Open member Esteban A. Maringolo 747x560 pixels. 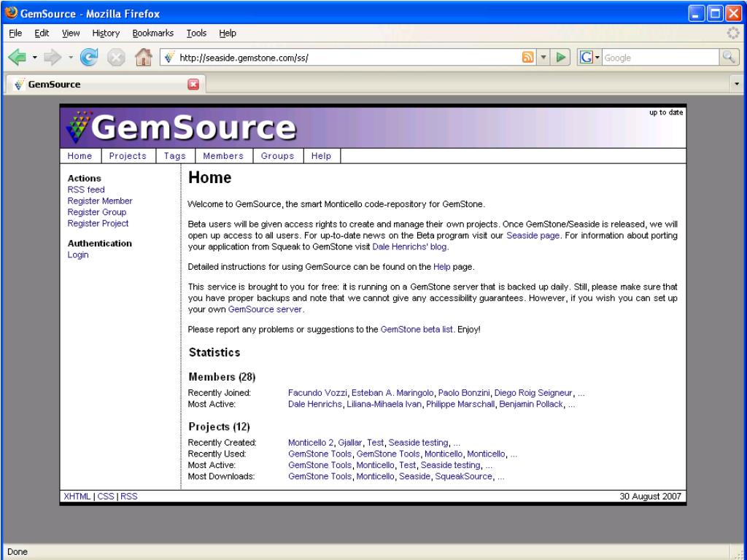point(392,393)
